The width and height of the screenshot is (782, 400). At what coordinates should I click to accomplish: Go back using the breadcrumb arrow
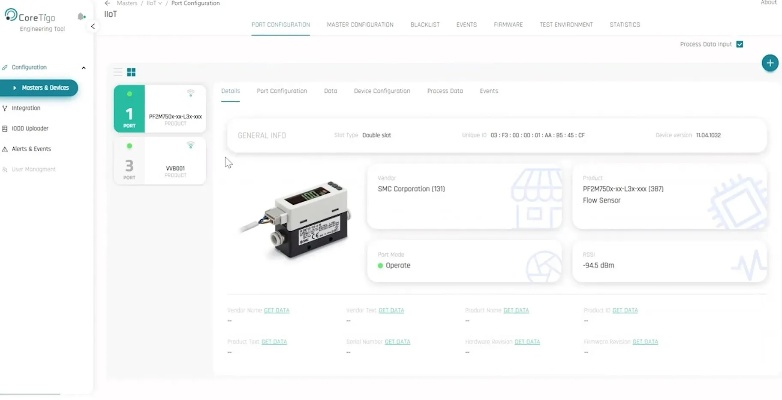tap(108, 3)
